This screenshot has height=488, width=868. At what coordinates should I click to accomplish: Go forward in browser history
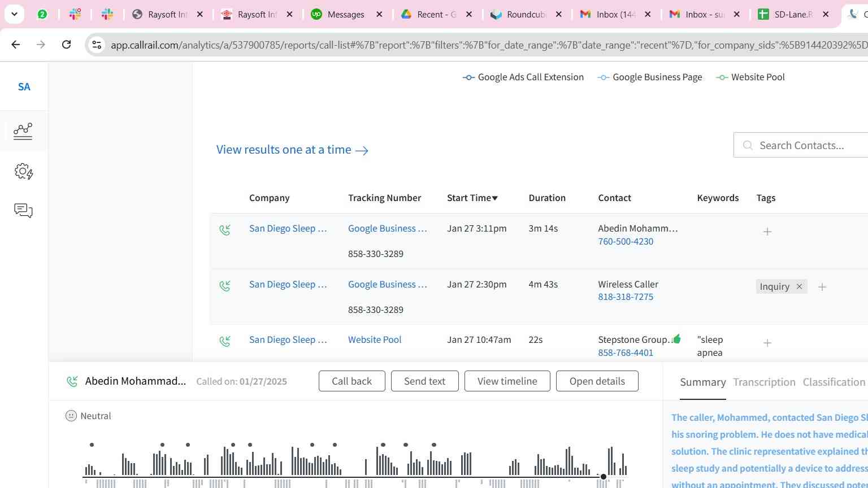pyautogui.click(x=41, y=44)
